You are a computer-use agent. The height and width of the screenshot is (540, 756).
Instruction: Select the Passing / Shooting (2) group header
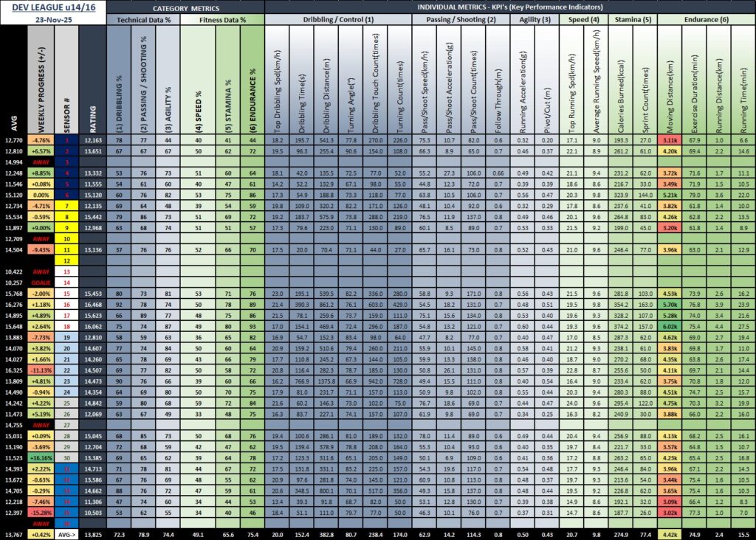point(461,20)
